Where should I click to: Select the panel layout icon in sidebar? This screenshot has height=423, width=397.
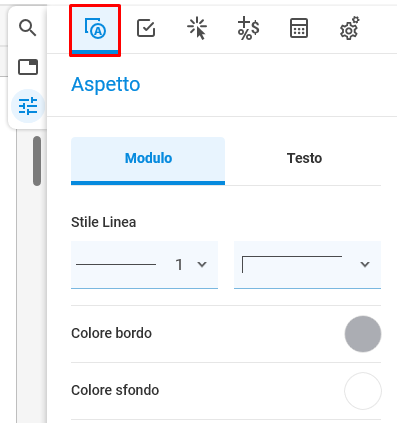[28, 67]
